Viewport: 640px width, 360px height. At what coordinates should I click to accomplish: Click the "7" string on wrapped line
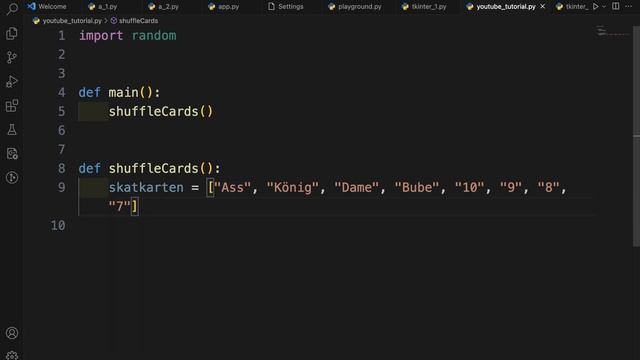(120, 207)
